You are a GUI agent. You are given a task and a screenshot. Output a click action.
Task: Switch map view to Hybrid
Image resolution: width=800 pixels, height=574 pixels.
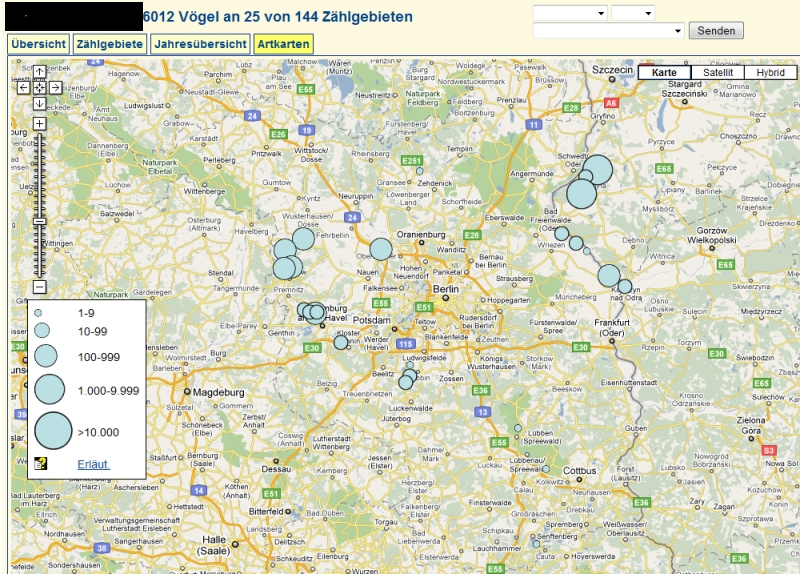coord(770,73)
